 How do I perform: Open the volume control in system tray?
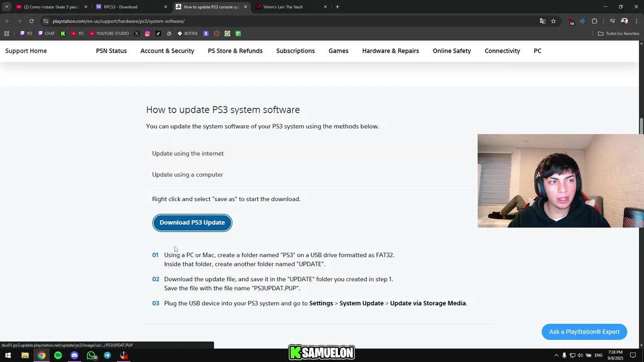coord(580,355)
